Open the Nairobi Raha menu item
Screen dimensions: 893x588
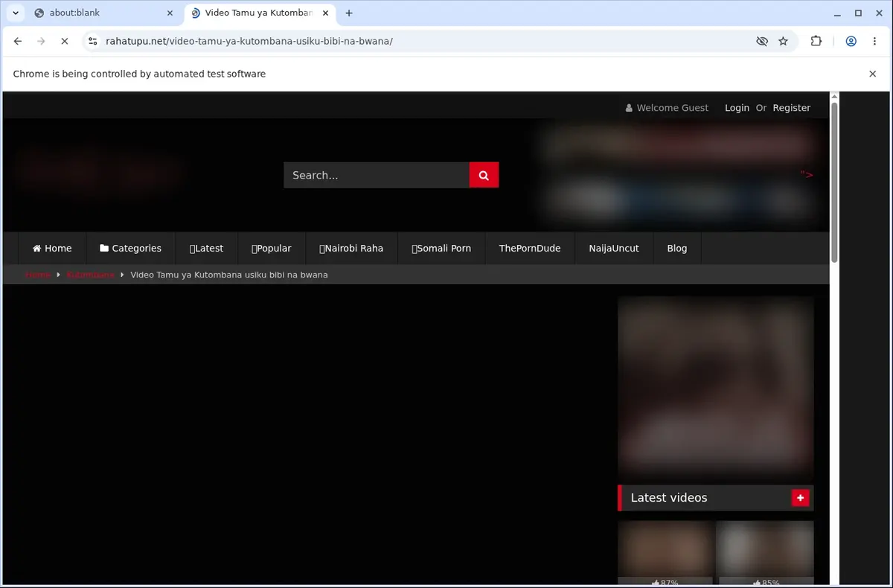click(351, 248)
